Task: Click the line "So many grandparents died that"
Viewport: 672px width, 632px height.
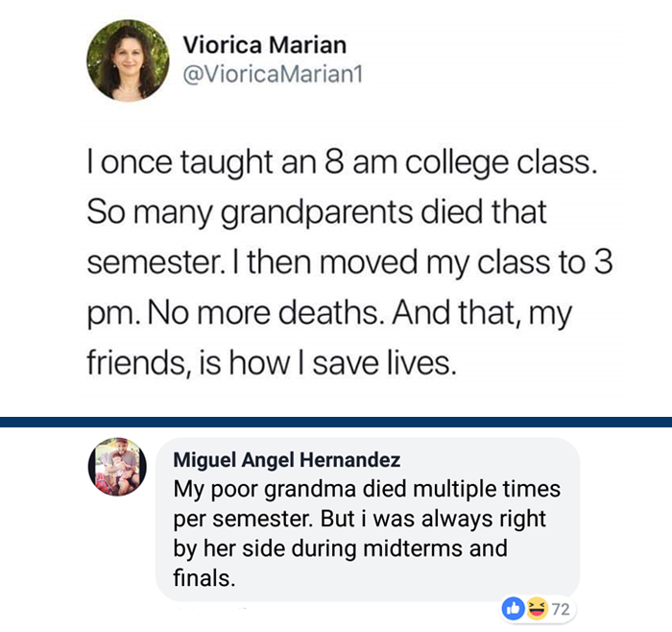Action: 320,210
